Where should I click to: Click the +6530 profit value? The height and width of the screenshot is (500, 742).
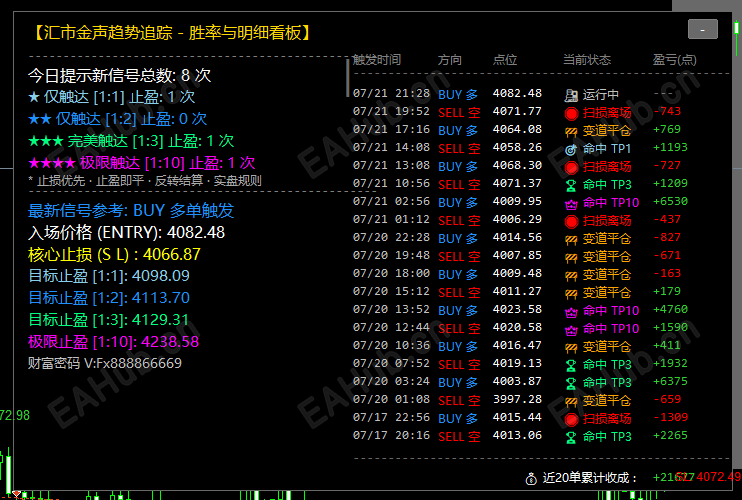[670, 202]
